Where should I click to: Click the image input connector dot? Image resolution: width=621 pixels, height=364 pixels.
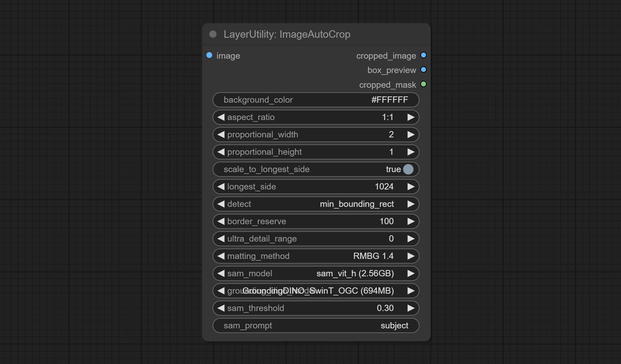click(x=209, y=55)
